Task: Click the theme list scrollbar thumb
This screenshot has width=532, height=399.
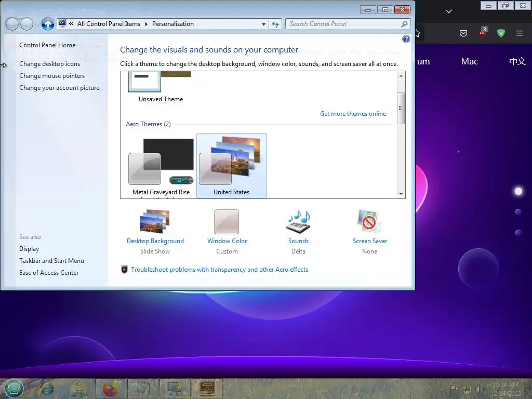Action: [401, 108]
